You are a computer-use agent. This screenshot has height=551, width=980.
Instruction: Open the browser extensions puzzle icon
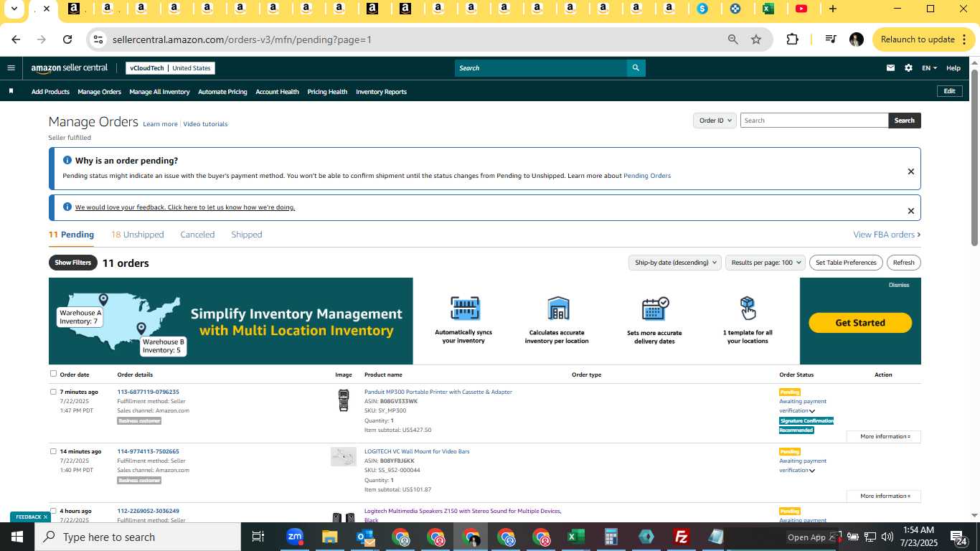pos(792,39)
